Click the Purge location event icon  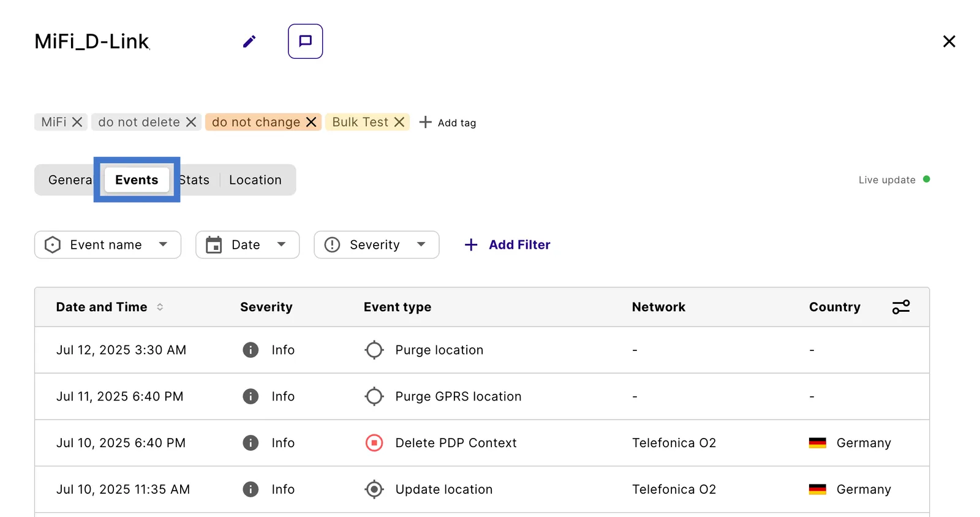point(374,350)
